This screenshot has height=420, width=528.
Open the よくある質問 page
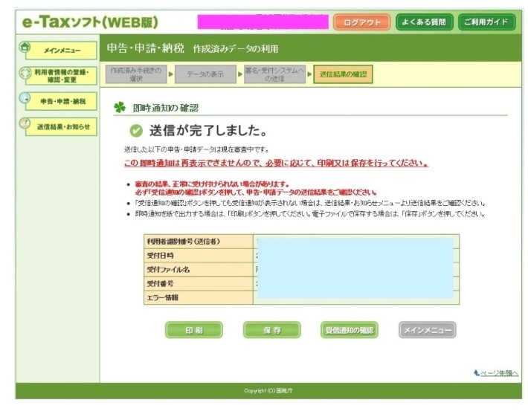424,22
